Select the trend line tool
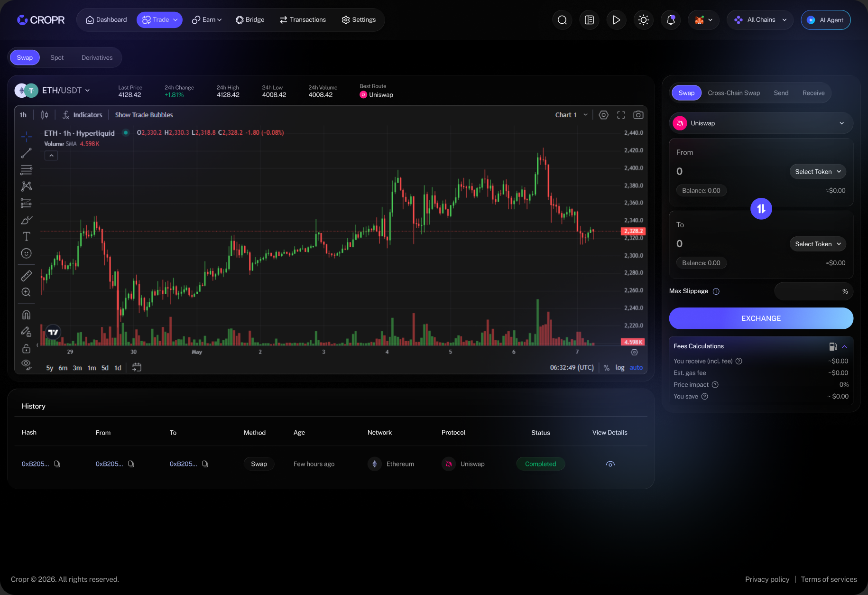The image size is (868, 595). pyautogui.click(x=27, y=153)
